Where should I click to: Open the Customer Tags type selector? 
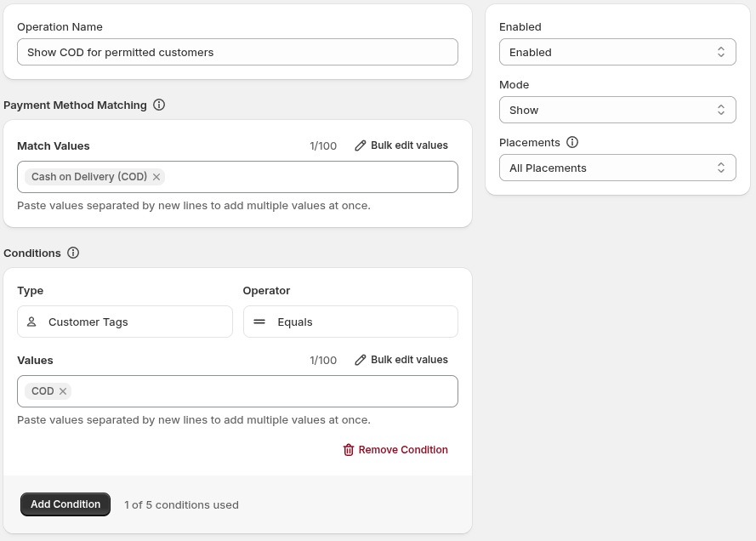point(125,322)
